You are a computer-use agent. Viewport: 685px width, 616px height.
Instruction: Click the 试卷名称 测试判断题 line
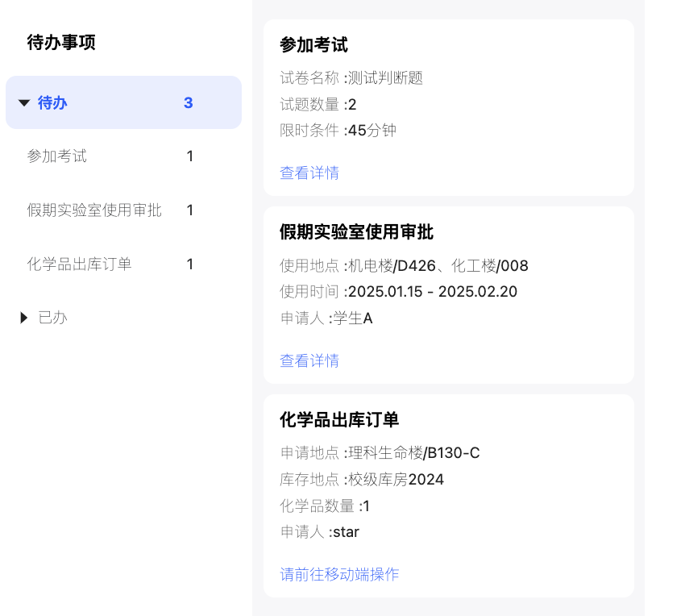[351, 78]
